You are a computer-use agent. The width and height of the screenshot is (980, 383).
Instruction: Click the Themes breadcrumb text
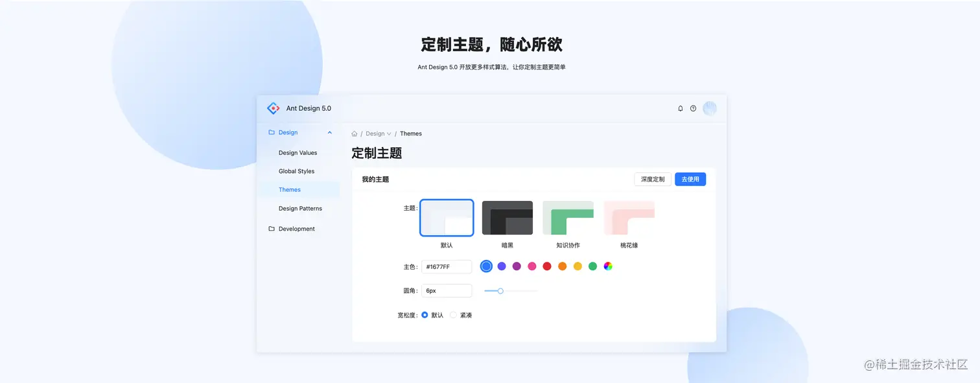pos(411,133)
